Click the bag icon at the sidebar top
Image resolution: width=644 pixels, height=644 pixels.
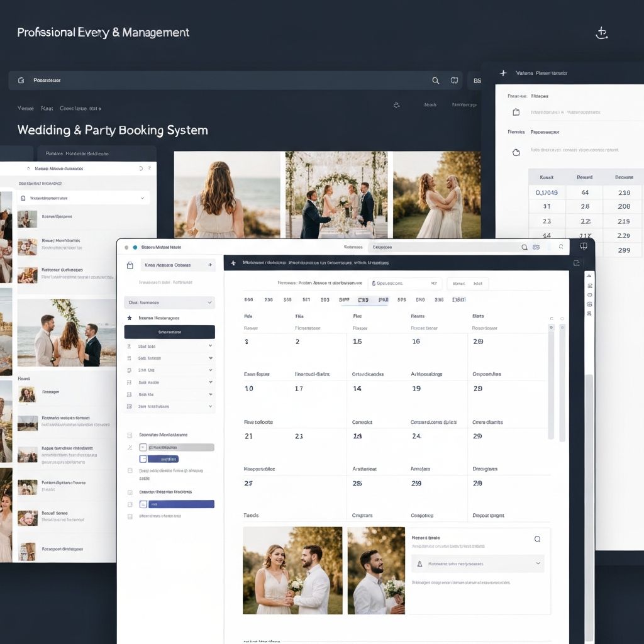130,265
